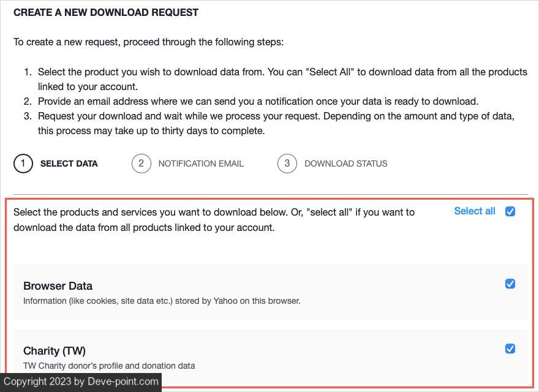Click the Deve-point.com copyright watermark
This screenshot has width=539, height=392.
tap(81, 382)
